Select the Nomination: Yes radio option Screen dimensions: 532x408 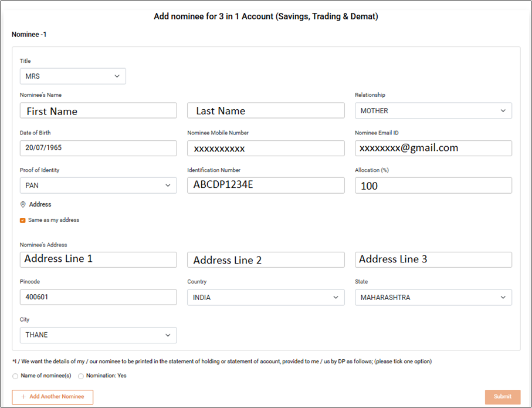81,376
